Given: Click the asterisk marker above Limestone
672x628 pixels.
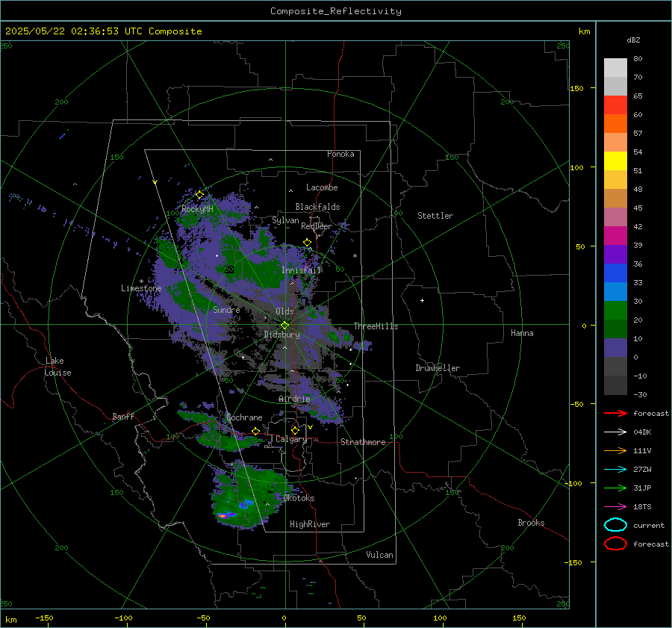Looking at the screenshot, I should (x=141, y=282).
